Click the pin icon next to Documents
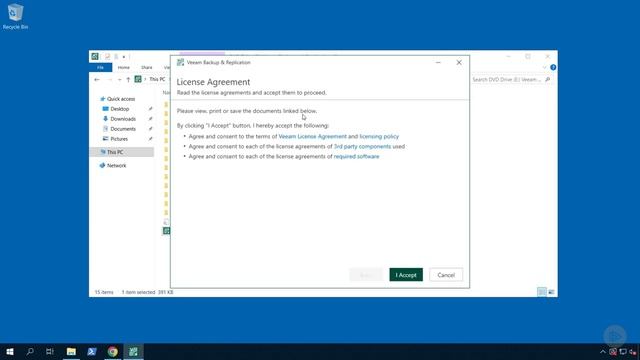Viewport: 640px width, 360px height. 150,129
